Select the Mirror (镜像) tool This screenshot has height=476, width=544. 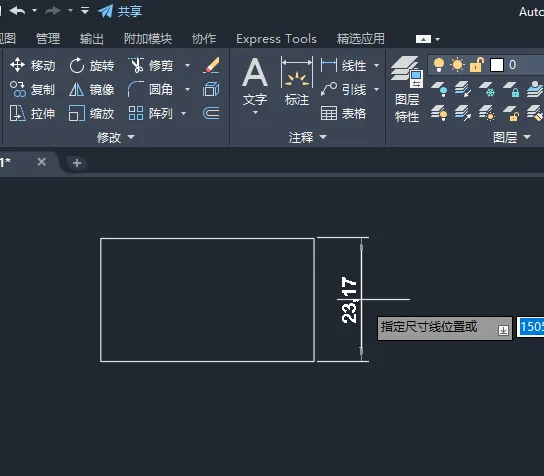click(92, 90)
